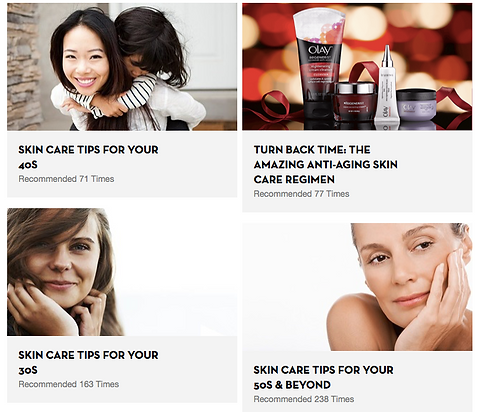The width and height of the screenshot is (481, 412).
Task: Open the Olay products holiday image
Action: tap(357, 67)
